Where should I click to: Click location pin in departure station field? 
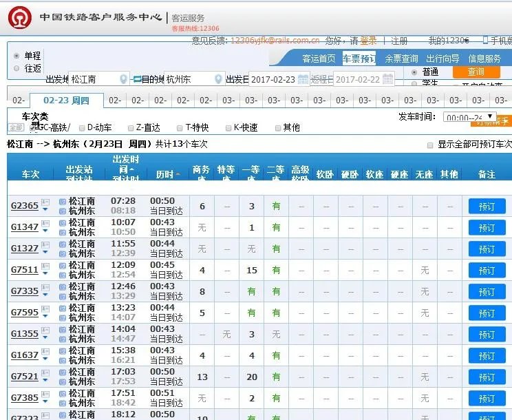tap(123, 79)
